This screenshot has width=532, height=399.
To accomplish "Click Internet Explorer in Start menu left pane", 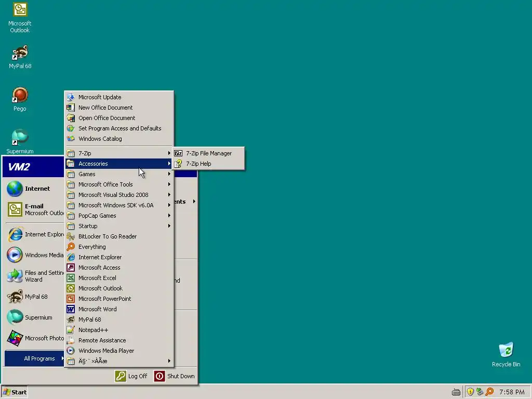I will 35,234.
